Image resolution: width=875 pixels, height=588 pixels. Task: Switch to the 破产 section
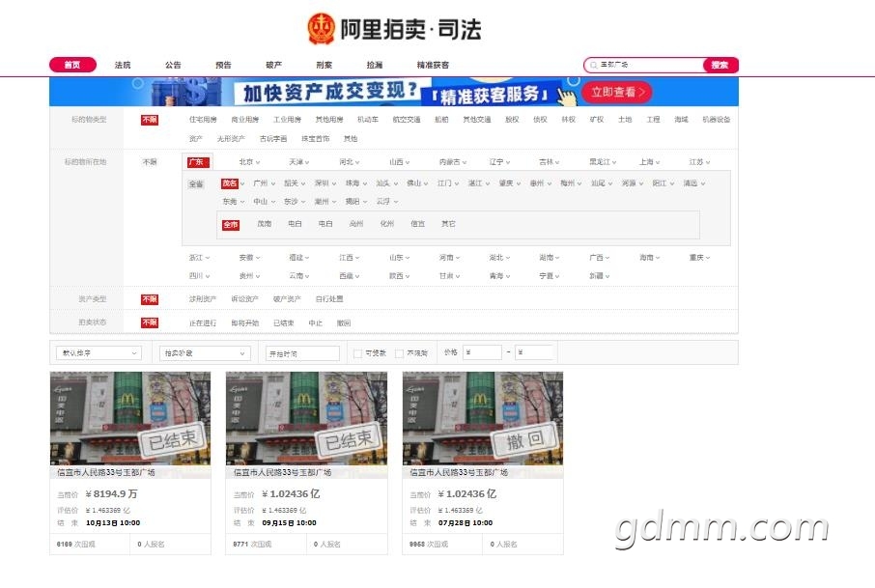click(x=273, y=65)
